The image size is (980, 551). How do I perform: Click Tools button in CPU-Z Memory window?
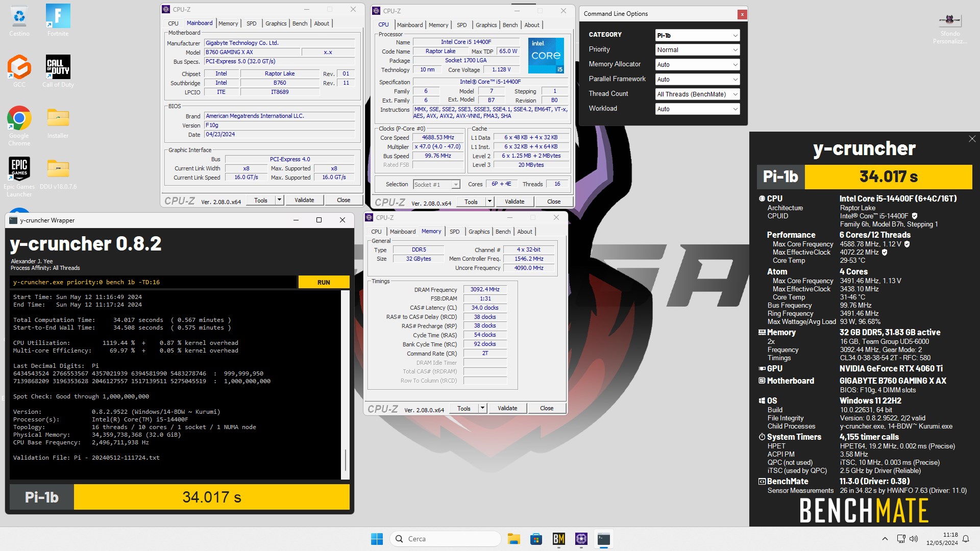(x=464, y=408)
